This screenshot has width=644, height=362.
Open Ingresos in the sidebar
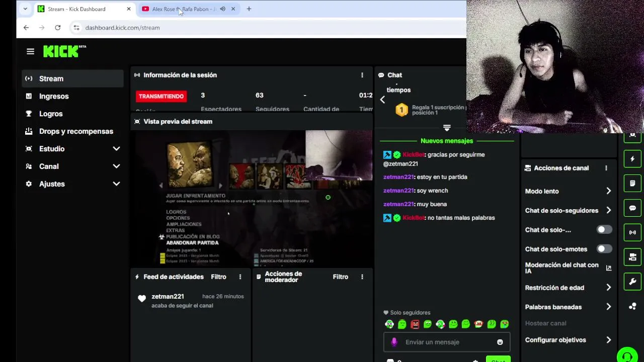click(72, 96)
